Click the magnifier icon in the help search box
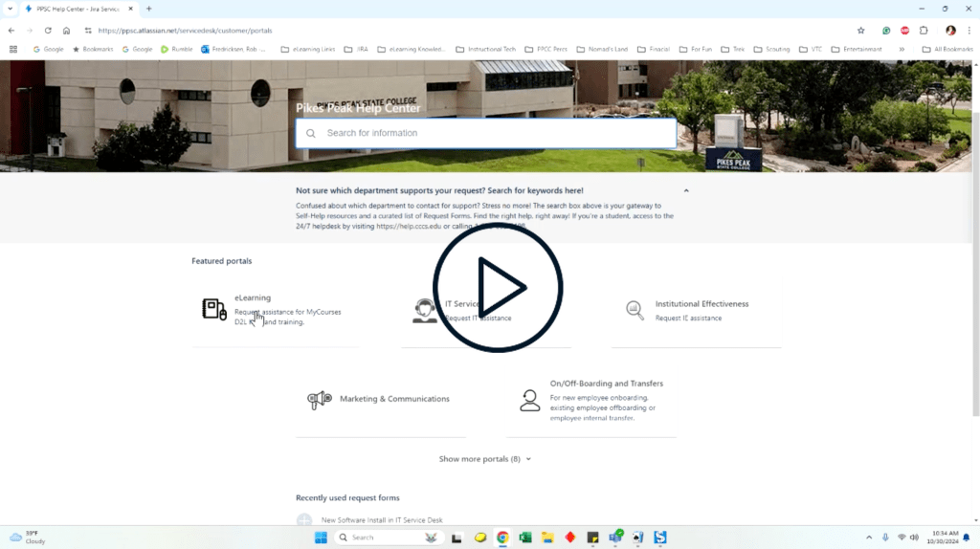 (311, 133)
